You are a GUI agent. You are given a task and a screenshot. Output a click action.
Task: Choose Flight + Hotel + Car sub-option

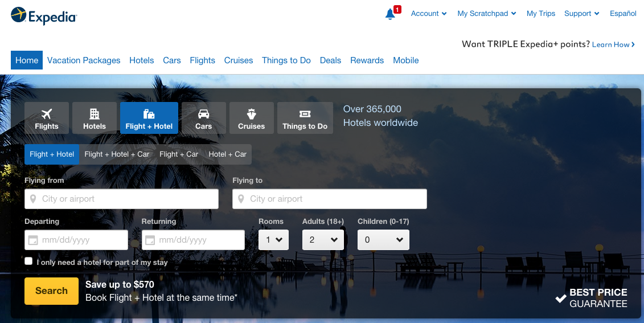pyautogui.click(x=117, y=154)
